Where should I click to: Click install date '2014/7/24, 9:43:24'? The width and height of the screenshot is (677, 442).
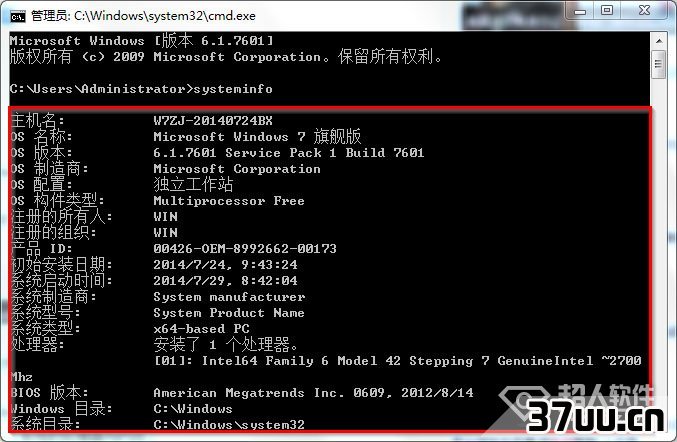pos(225,265)
